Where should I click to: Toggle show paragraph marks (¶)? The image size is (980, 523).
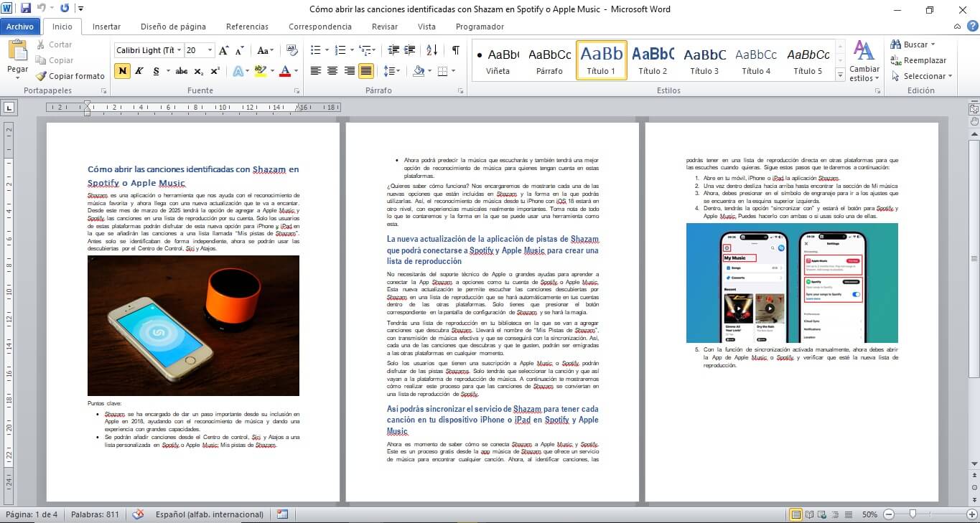tap(455, 50)
